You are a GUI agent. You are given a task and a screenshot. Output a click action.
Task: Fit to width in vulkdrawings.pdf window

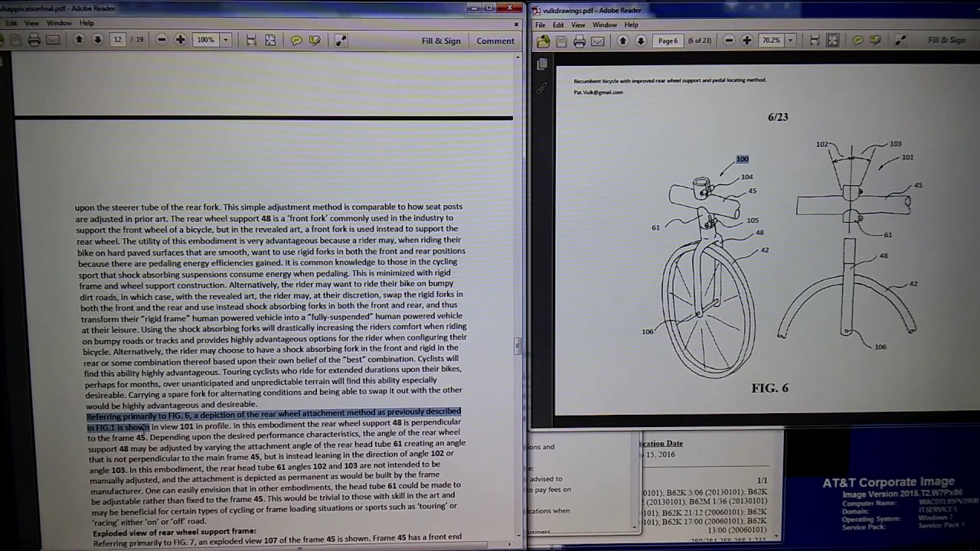[x=815, y=41]
